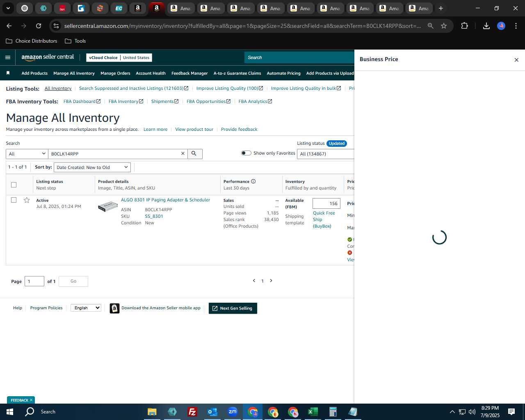Close the Business Price panel

(x=516, y=60)
